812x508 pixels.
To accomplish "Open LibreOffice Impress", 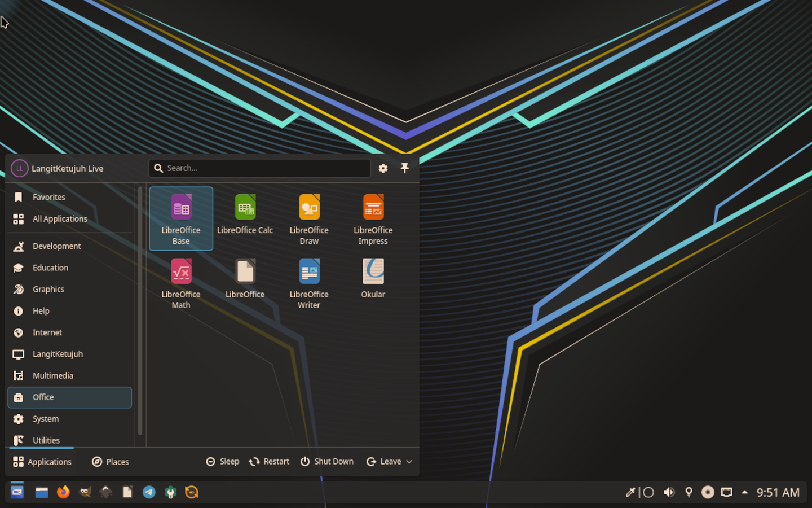I will 373,217.
